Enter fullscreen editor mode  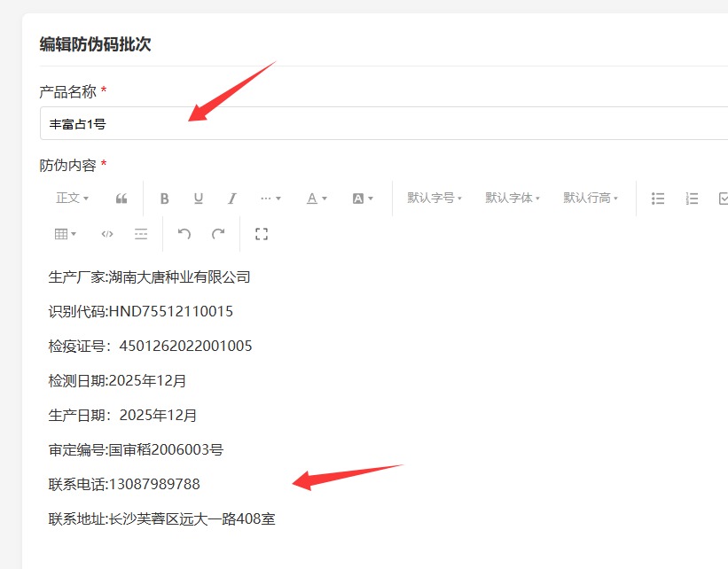(x=262, y=234)
